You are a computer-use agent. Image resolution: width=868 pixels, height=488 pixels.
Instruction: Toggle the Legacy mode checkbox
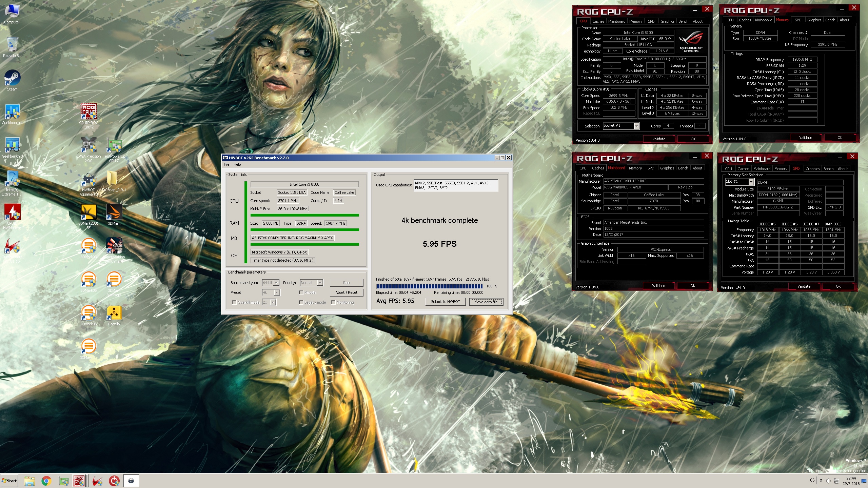point(301,302)
